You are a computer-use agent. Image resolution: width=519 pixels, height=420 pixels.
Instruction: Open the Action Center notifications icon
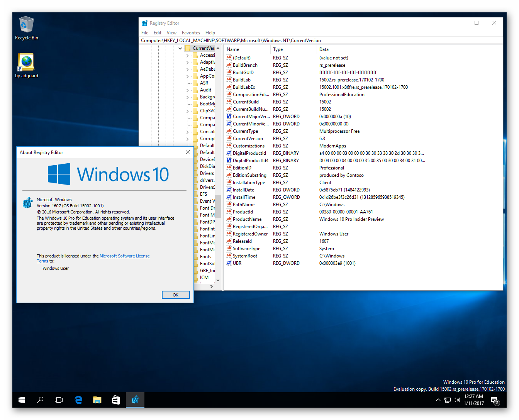pos(495,400)
